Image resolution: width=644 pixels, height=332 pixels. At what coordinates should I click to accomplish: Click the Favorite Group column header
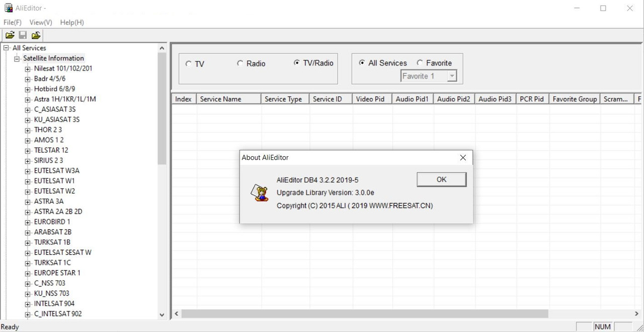575,99
